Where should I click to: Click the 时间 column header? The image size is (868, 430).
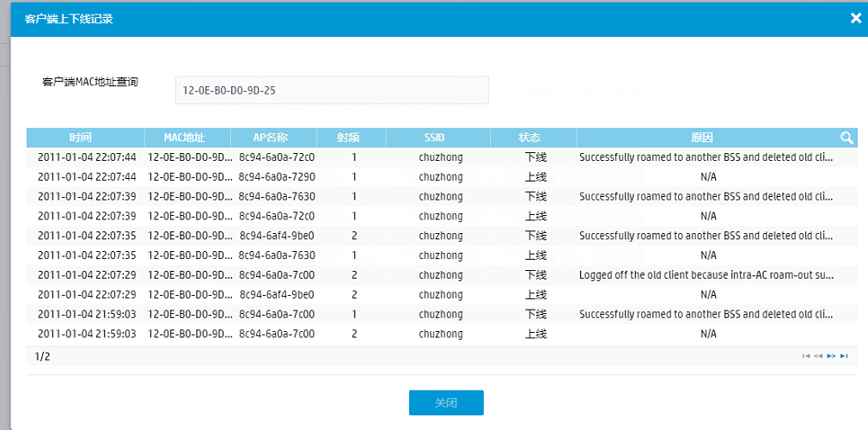coord(81,138)
